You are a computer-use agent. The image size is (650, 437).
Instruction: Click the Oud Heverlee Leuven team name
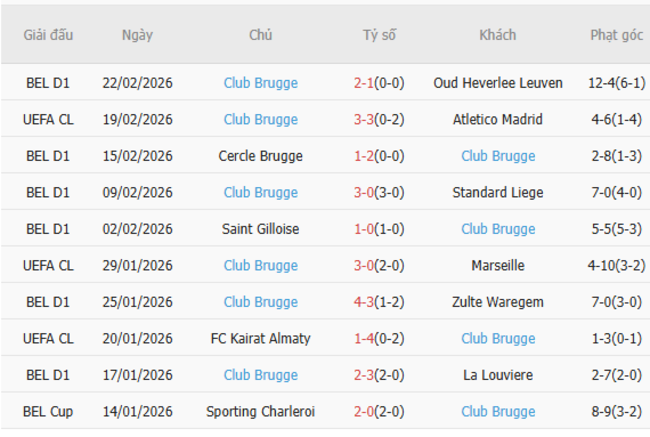(x=497, y=83)
